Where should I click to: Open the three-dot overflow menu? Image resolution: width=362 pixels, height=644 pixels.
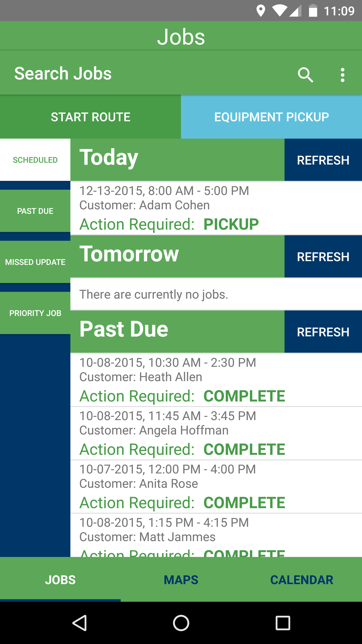(x=342, y=75)
